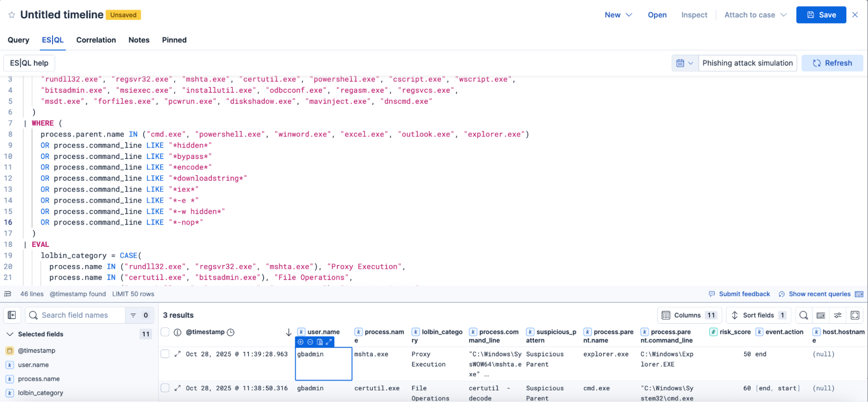Open the date quick menu calendar dropdown
Image resolution: width=868 pixels, height=402 pixels.
685,63
